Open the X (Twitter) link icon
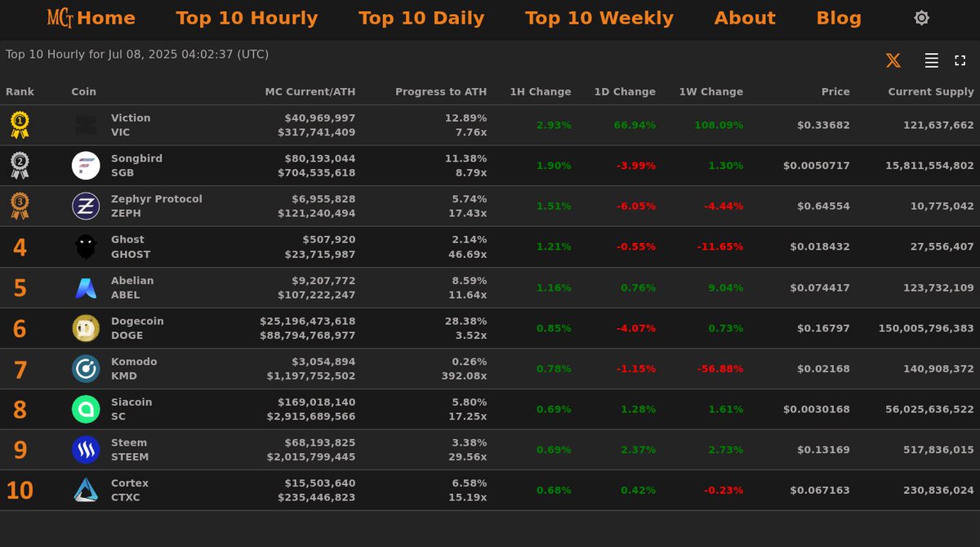The image size is (980, 547). pyautogui.click(x=893, y=60)
